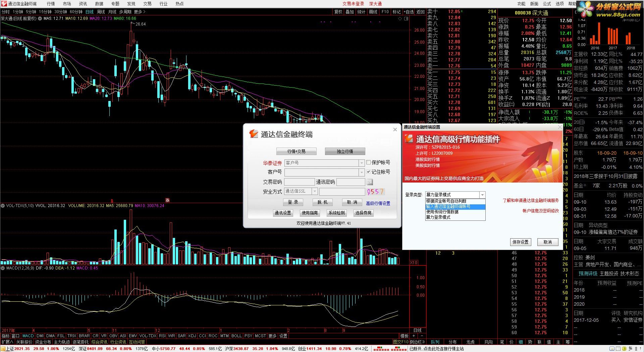Open the 客户号 dropdown arrow
This screenshot has width=644, height=352.
click(362, 172)
